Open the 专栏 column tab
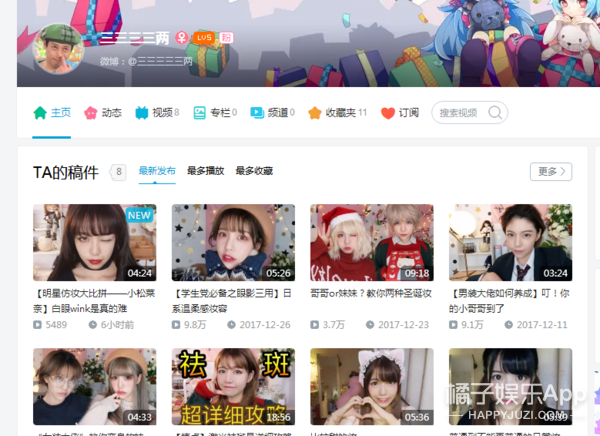Image resolution: width=600 pixels, height=436 pixels. 215,113
